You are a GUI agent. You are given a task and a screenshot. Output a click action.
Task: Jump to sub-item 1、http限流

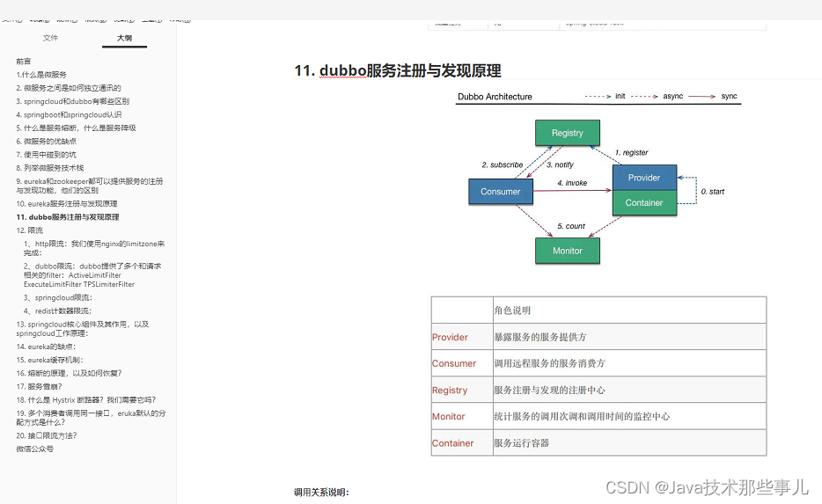tap(94, 248)
